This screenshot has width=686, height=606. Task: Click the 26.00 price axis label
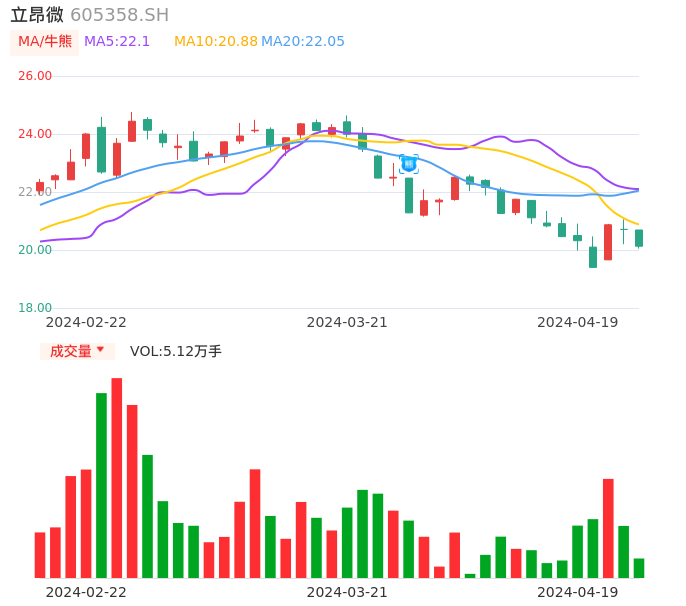(35, 76)
